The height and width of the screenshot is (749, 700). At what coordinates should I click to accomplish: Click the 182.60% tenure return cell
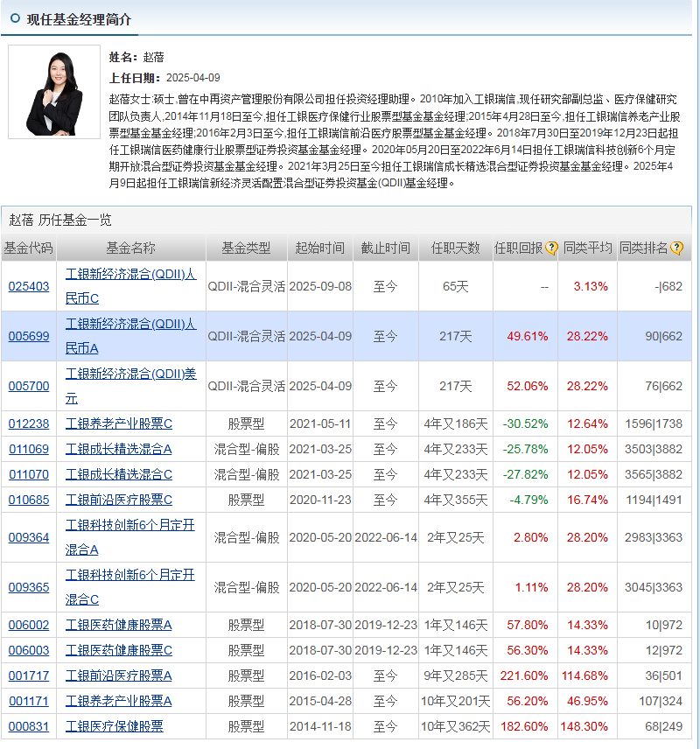(524, 726)
